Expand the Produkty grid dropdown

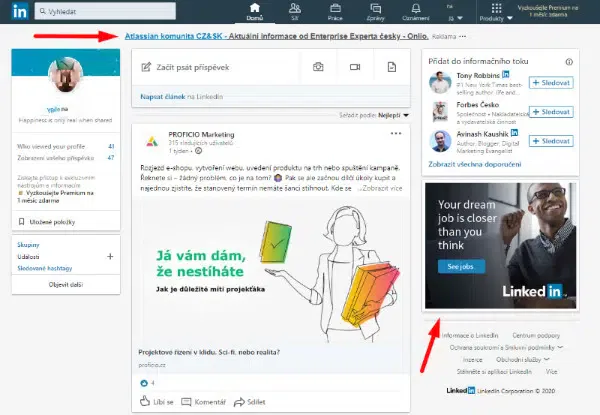coord(496,12)
